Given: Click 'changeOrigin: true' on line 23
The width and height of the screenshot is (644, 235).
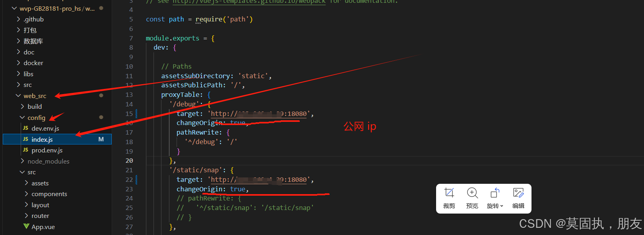Looking at the screenshot, I should click(211, 189).
